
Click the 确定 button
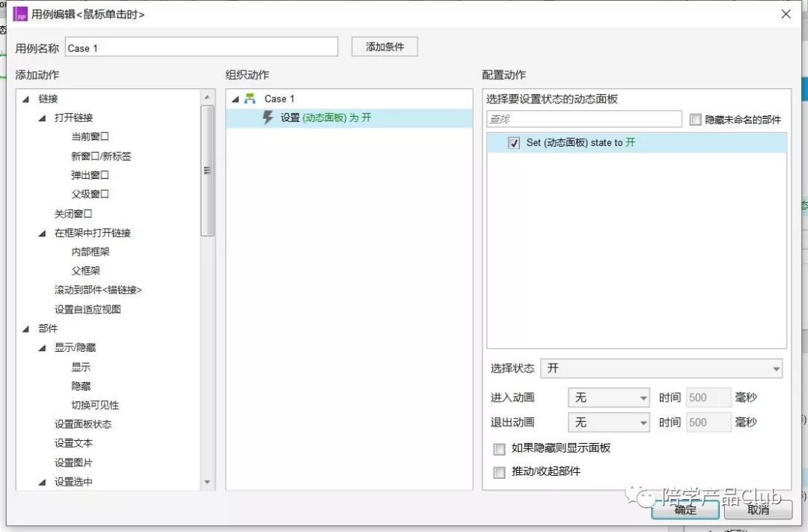(x=685, y=510)
